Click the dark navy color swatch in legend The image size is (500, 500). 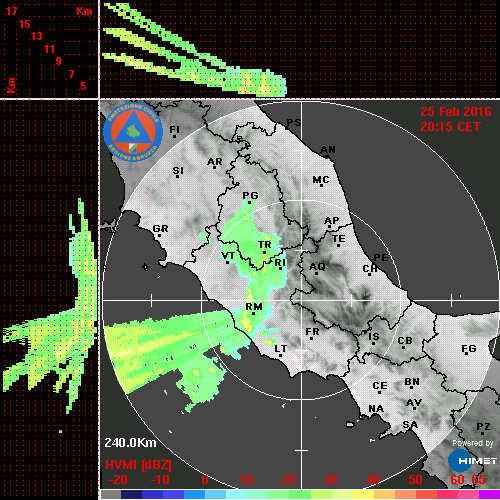click(131, 494)
